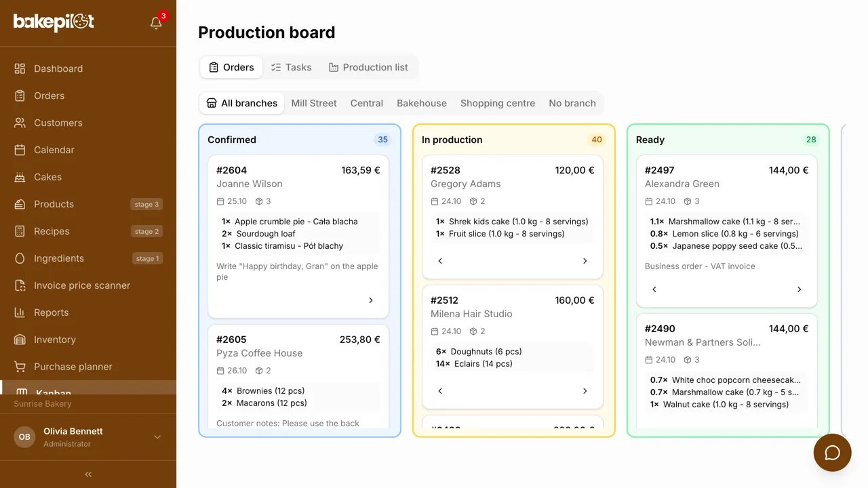Open notifications bell with 3 alerts
868x488 pixels.
pos(156,23)
